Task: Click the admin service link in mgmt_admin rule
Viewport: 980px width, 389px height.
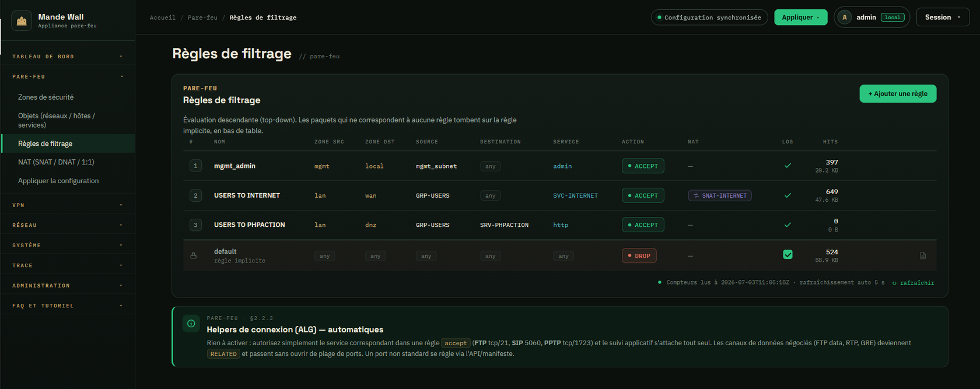Action: (562, 166)
